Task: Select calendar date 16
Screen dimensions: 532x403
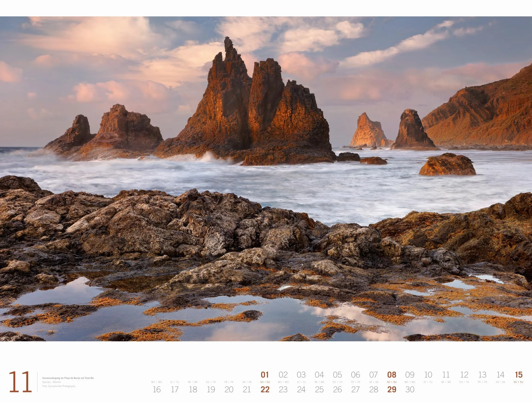Action: point(157,389)
